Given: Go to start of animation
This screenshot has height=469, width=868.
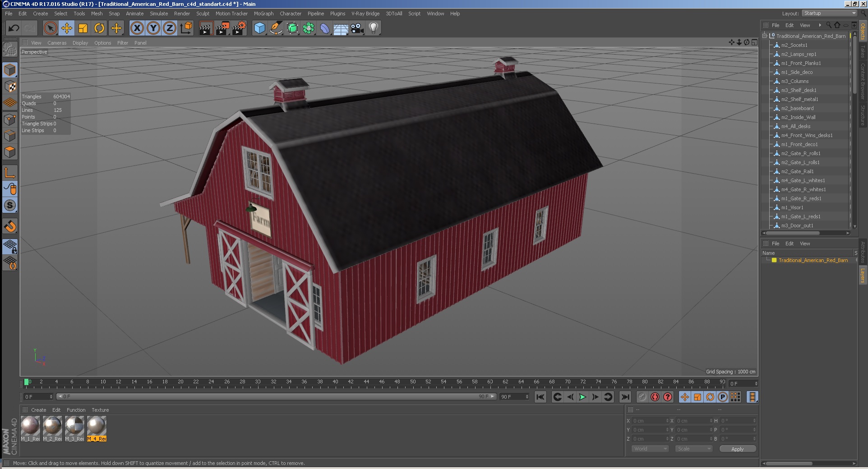Looking at the screenshot, I should [x=540, y=397].
